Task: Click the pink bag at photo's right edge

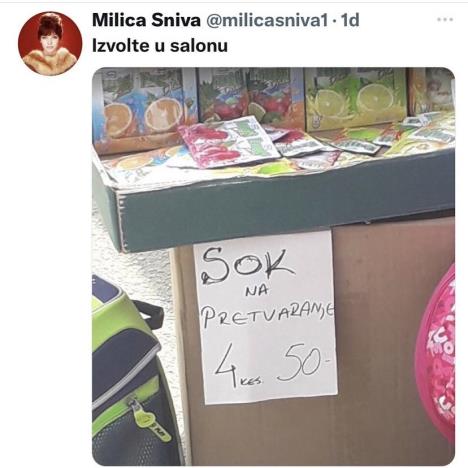Action: pyautogui.click(x=436, y=353)
